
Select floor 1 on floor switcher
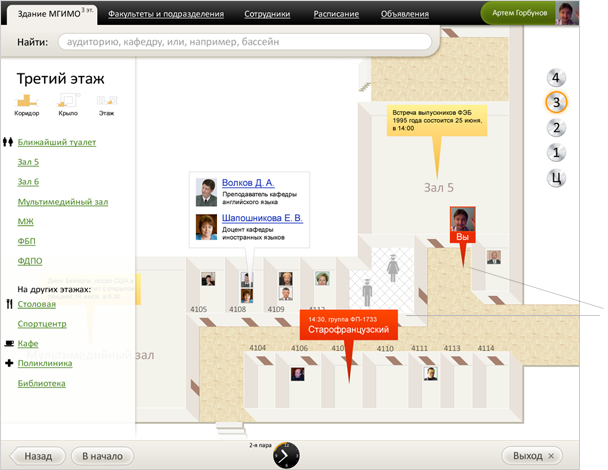coord(557,153)
